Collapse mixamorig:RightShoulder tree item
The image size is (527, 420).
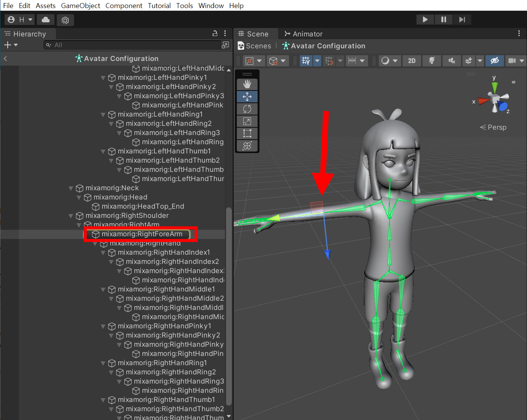coord(71,216)
